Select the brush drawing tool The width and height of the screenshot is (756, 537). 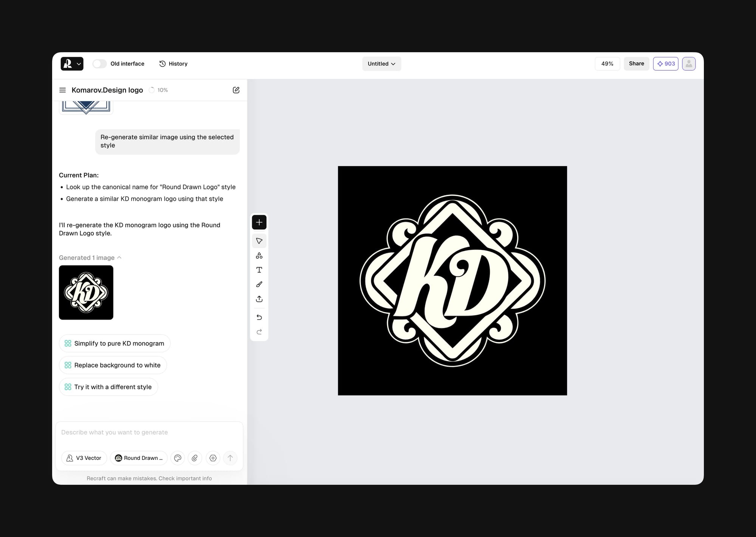point(259,284)
